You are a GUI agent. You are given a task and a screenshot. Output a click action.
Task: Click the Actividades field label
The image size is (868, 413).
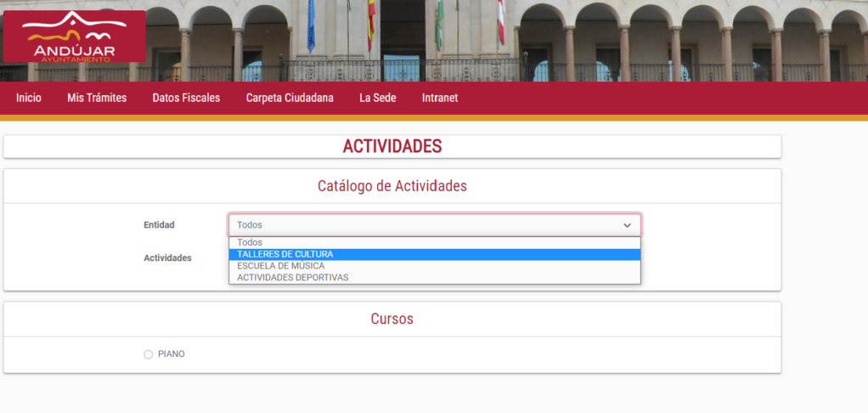coord(167,258)
